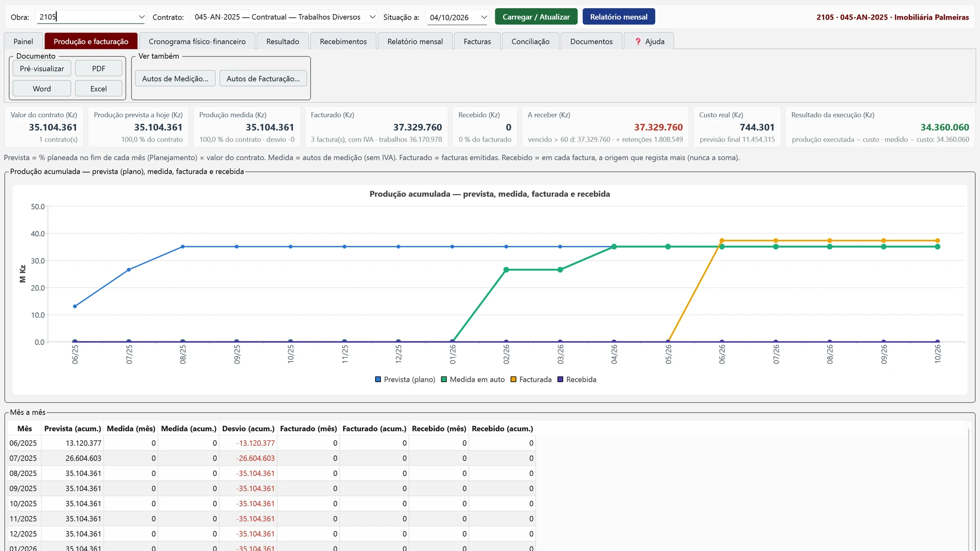Image resolution: width=980 pixels, height=551 pixels.
Task: Toggle Recebida legend swatch
Action: pos(560,379)
